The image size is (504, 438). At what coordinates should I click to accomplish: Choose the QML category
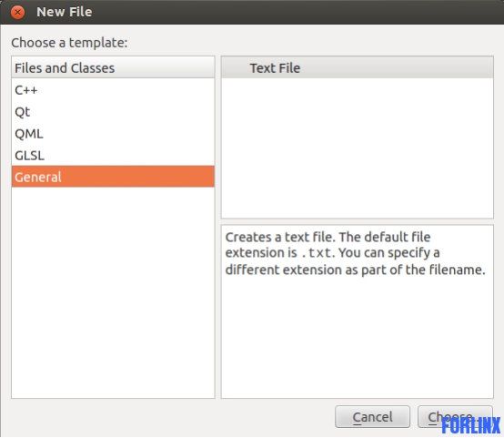[113, 134]
